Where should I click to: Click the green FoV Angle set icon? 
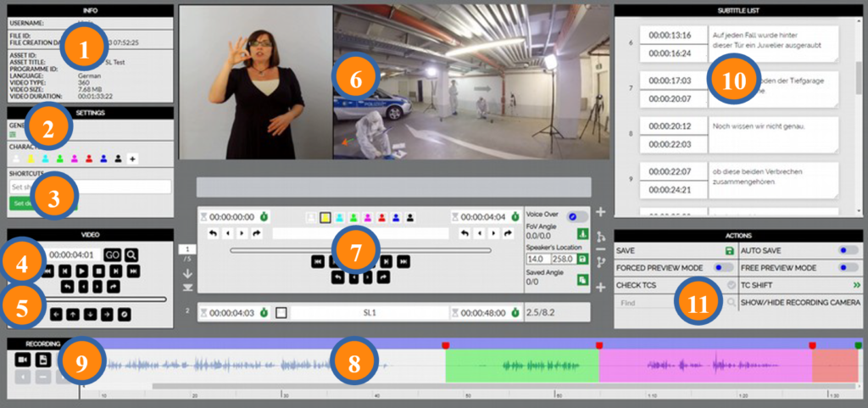click(582, 235)
